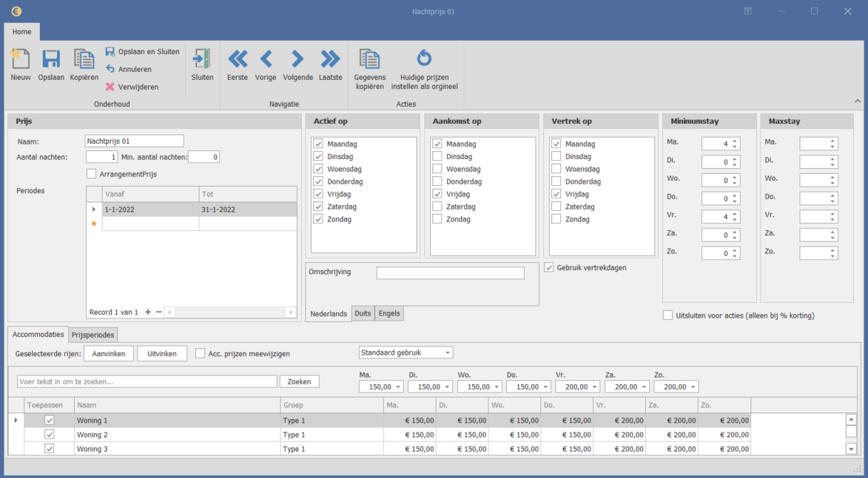Collapse the ribbon with the chevron

(857, 101)
